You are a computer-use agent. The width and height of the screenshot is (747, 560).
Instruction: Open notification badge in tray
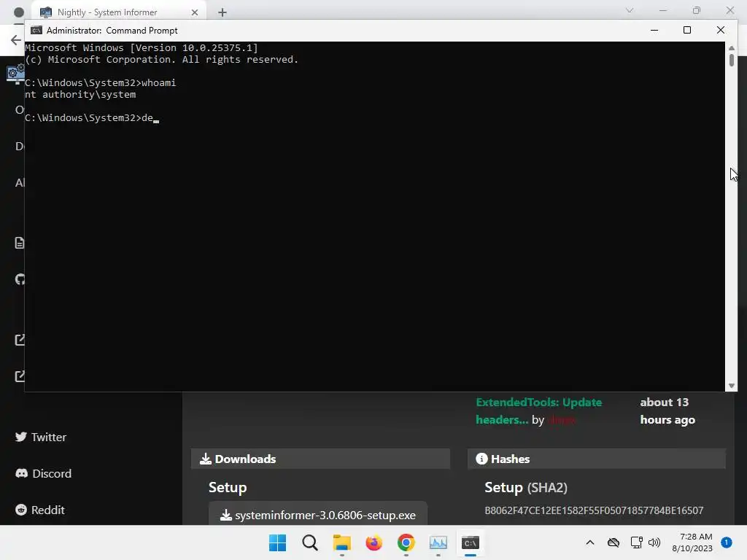(726, 542)
